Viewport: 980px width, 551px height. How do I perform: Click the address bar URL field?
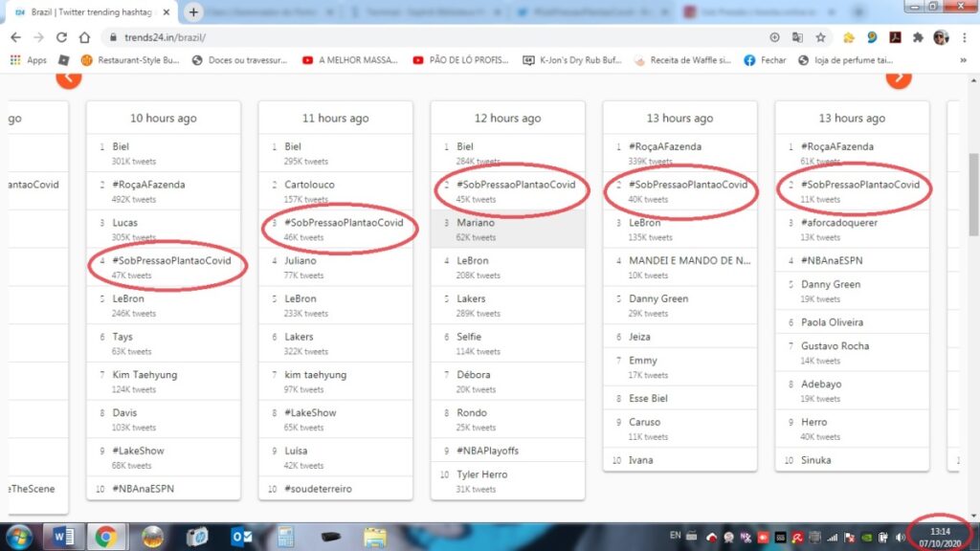pos(437,37)
